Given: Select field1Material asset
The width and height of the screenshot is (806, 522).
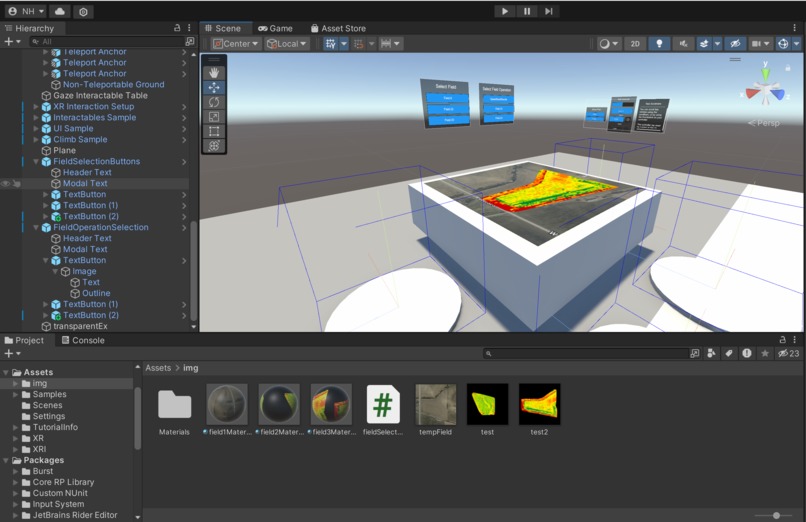Looking at the screenshot, I should 227,410.
